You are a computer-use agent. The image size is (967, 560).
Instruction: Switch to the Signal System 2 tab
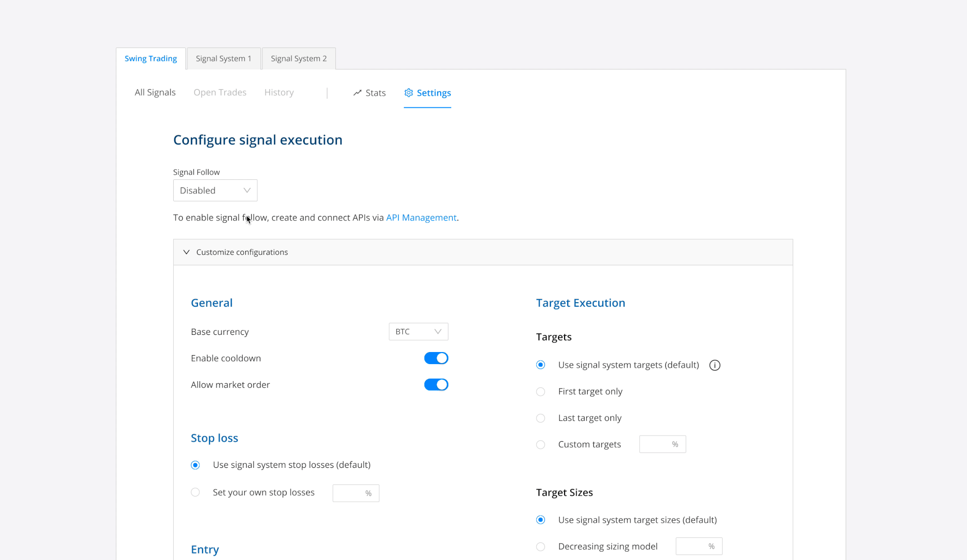click(299, 58)
